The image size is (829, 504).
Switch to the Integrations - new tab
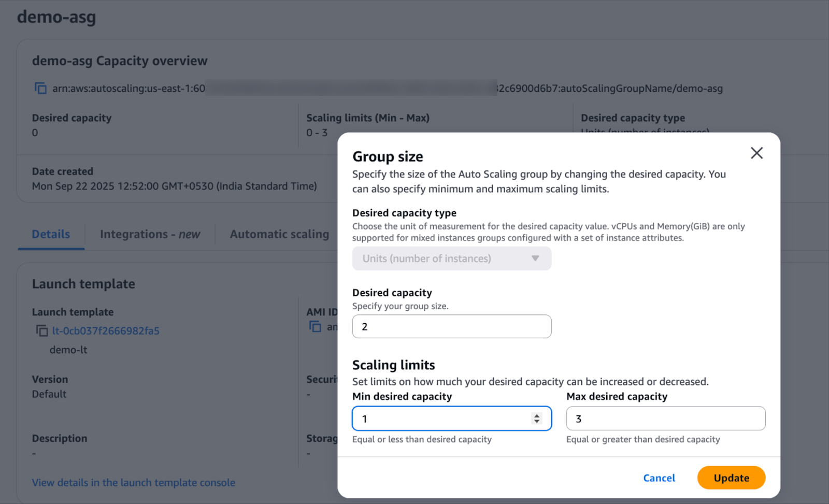click(150, 234)
